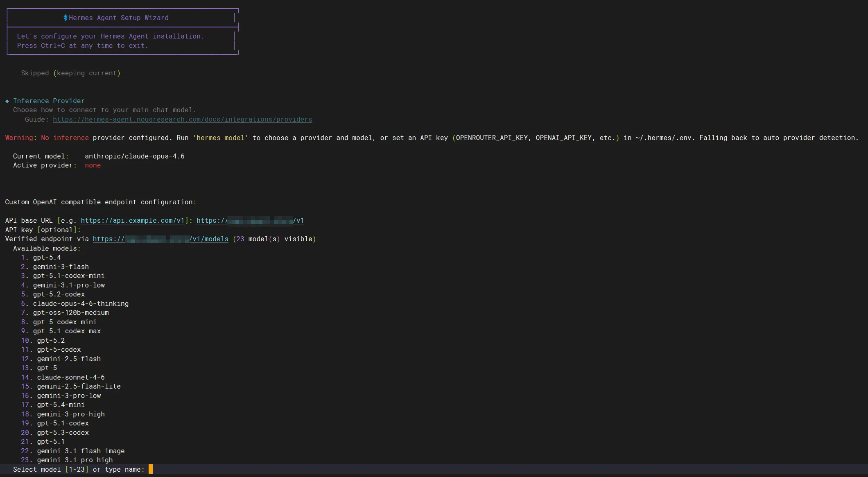This screenshot has height=477, width=868.
Task: Choose gpt-oss-120b-medium from the list
Action: point(71,313)
